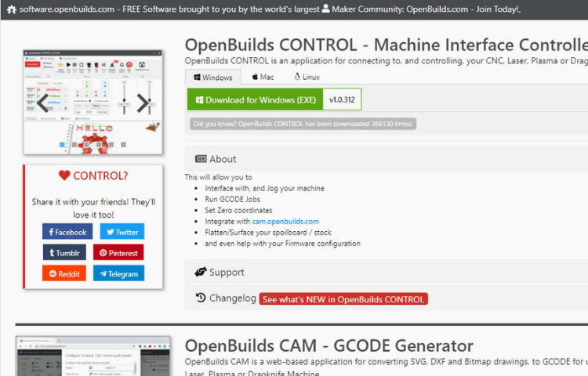Click the Maker Community user icon in header
Viewport: 588px width, 376px height.
(x=325, y=9)
